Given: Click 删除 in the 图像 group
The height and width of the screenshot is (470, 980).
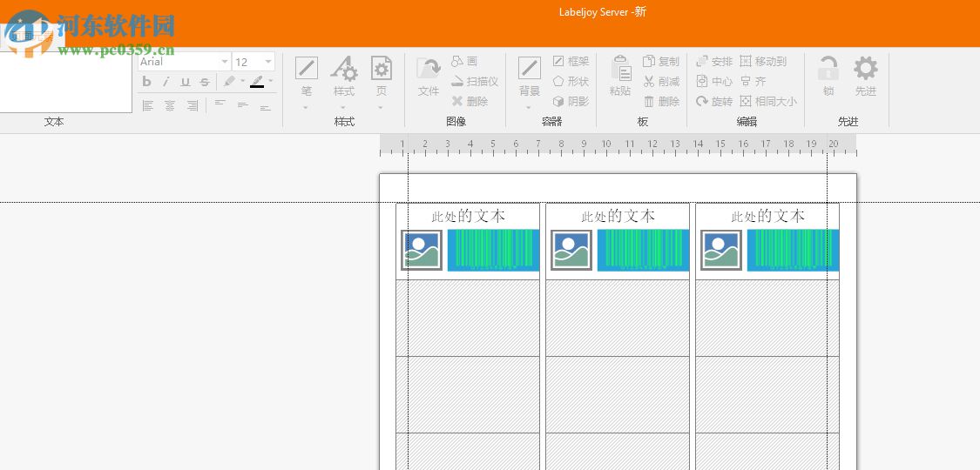Looking at the screenshot, I should (x=470, y=101).
